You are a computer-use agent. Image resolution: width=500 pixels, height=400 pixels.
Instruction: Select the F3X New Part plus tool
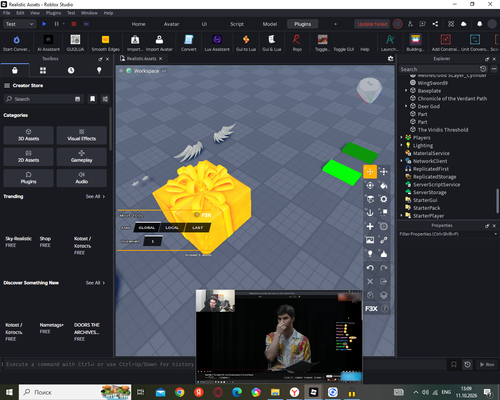[x=370, y=226]
